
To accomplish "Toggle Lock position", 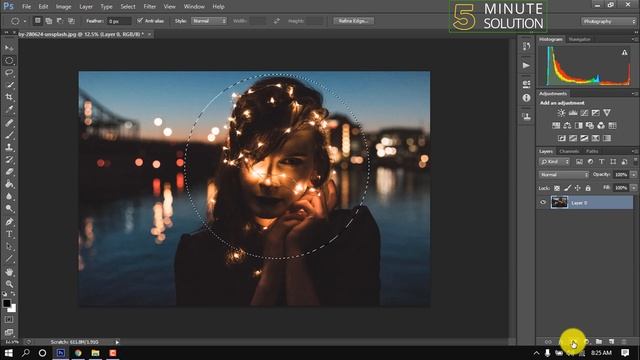I will pyautogui.click(x=578, y=188).
